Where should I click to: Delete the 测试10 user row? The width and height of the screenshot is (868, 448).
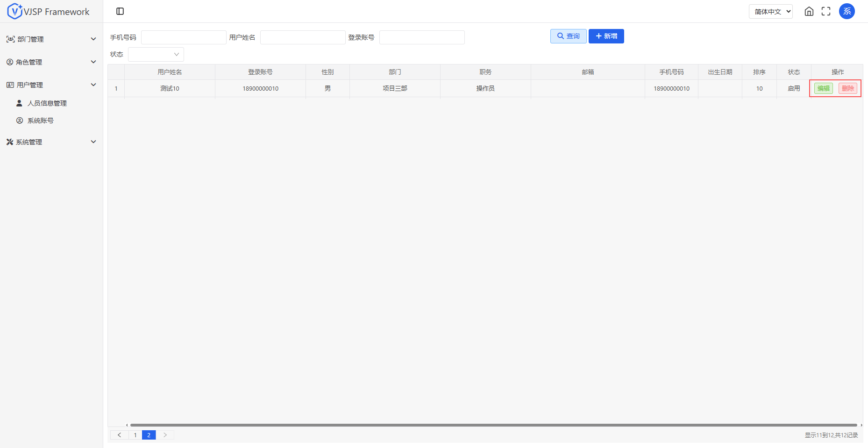847,88
